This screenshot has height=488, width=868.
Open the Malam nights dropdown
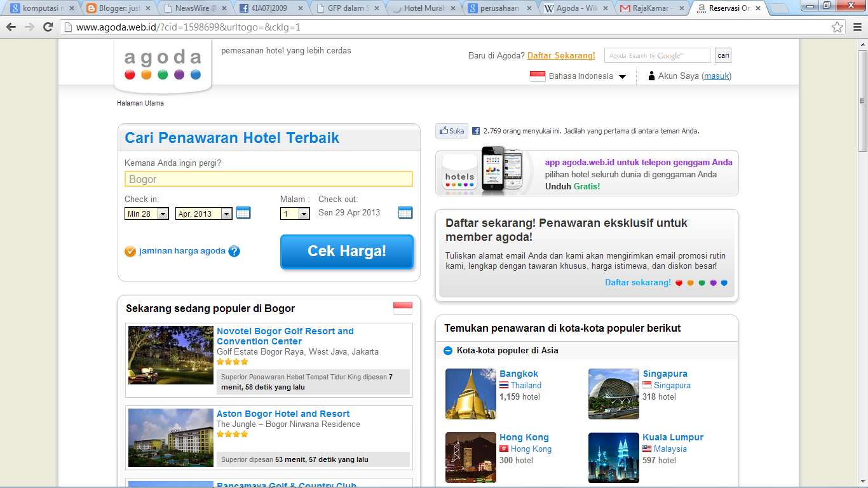pyautogui.click(x=295, y=213)
